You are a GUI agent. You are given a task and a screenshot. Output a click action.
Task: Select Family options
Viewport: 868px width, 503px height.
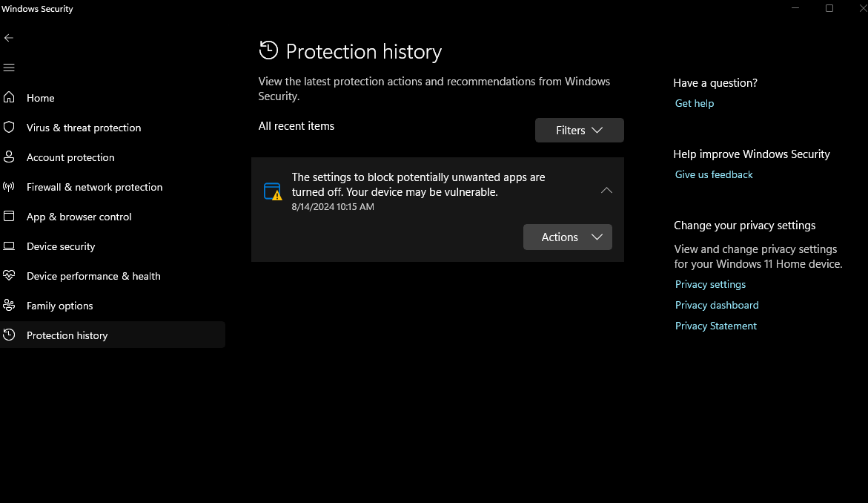coord(113,306)
